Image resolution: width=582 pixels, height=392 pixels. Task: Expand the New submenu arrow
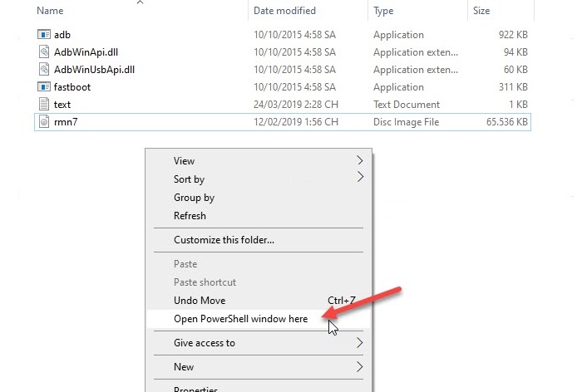coord(360,366)
